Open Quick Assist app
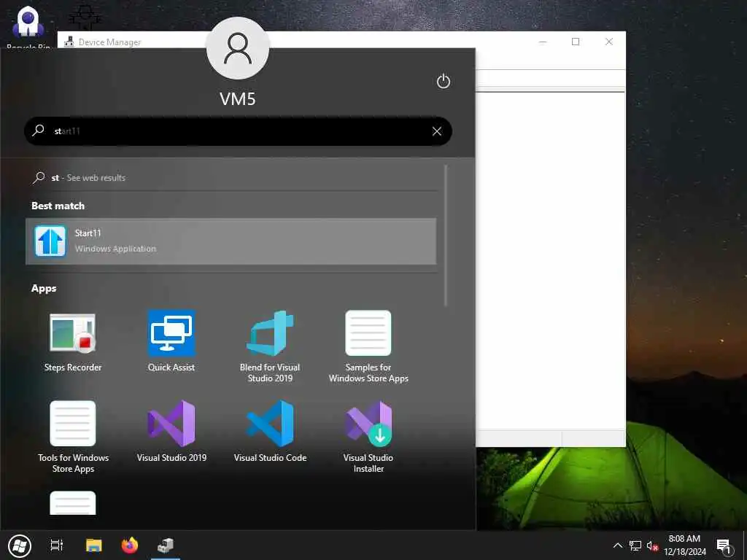 (171, 341)
